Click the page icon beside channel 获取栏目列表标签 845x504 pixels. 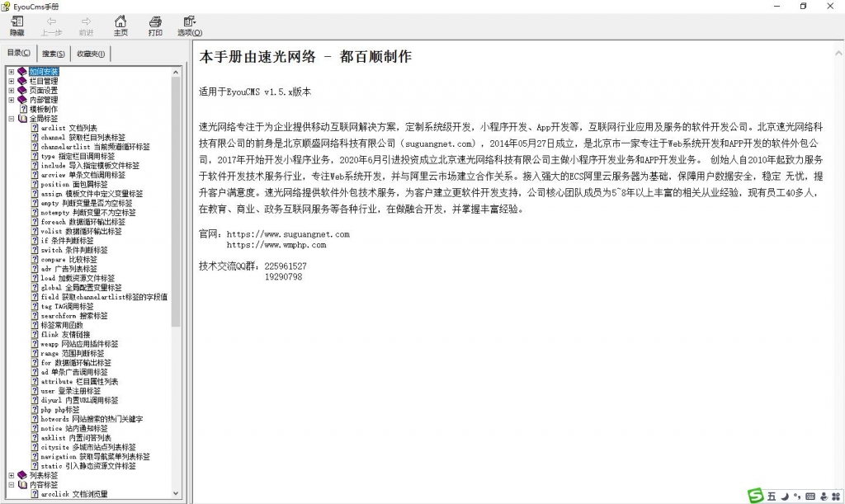(35, 137)
